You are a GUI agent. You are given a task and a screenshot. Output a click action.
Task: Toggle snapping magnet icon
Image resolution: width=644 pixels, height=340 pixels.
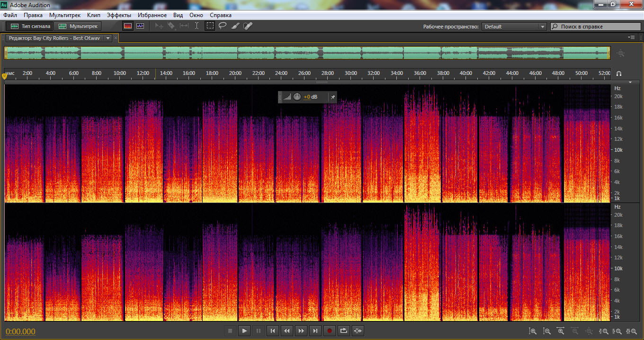pos(618,74)
